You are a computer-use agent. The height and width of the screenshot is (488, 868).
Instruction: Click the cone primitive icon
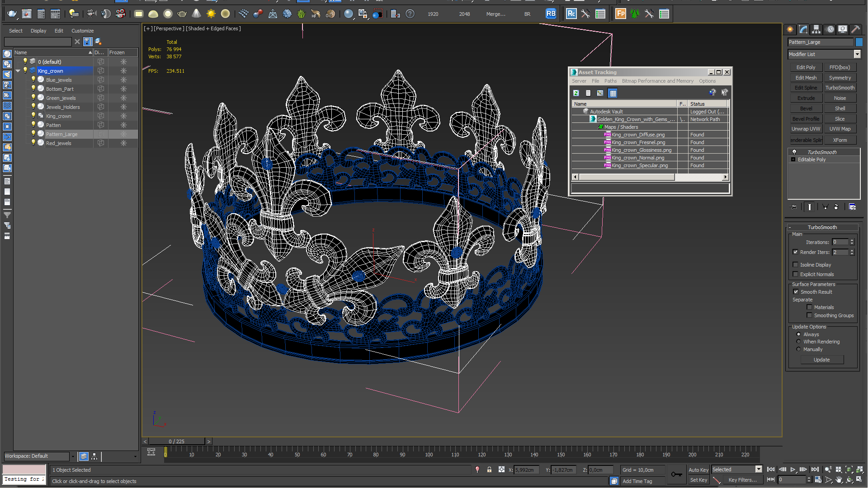click(x=197, y=14)
